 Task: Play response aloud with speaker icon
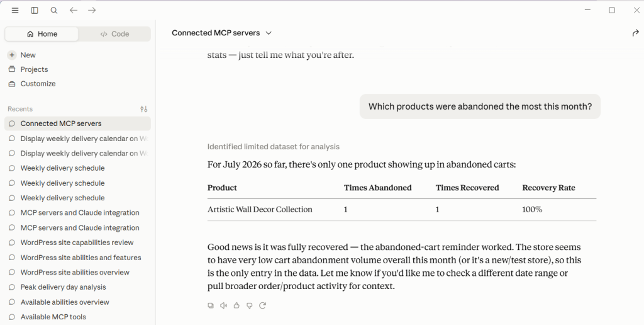[223, 305]
